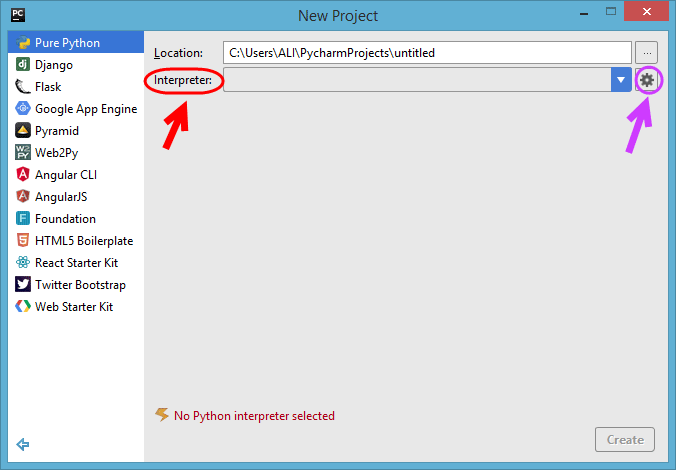Choose the Pyramid label
Screen dimensions: 676x470
(57, 131)
